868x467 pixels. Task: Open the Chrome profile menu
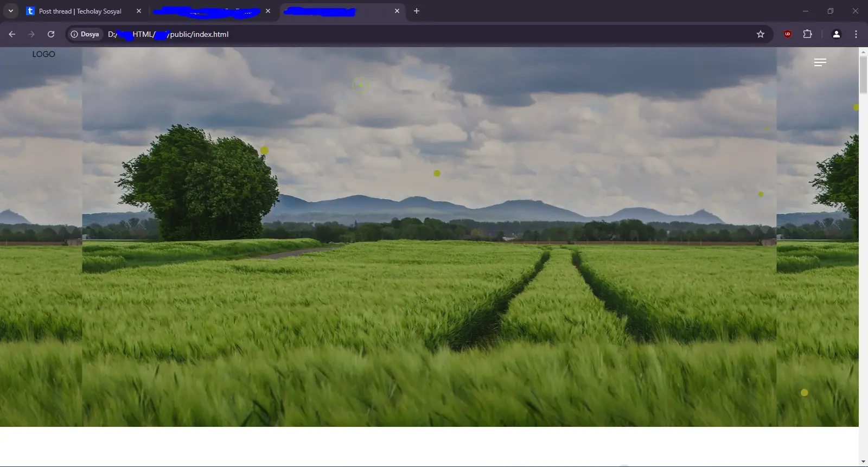pos(837,34)
